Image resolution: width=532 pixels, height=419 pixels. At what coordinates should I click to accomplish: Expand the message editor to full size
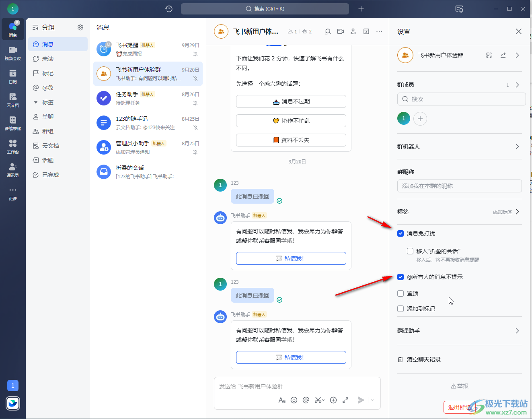pos(345,400)
